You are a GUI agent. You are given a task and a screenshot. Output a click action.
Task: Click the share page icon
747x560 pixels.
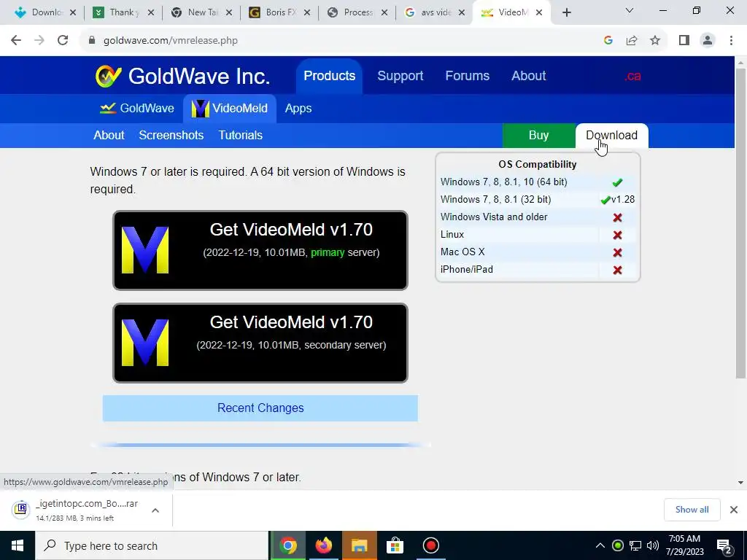(x=632, y=41)
